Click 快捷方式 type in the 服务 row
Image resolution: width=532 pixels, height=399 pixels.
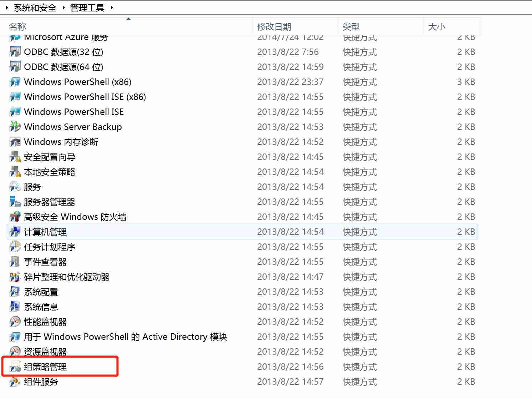click(360, 187)
